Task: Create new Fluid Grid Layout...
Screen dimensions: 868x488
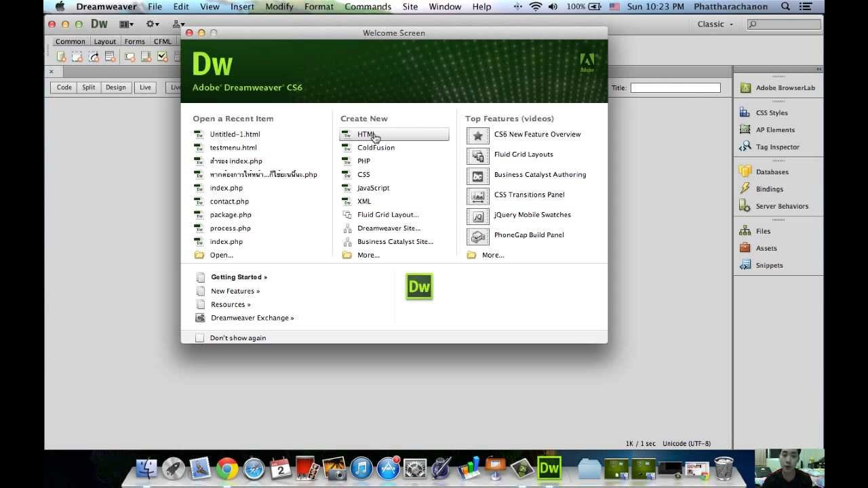Action: point(388,214)
